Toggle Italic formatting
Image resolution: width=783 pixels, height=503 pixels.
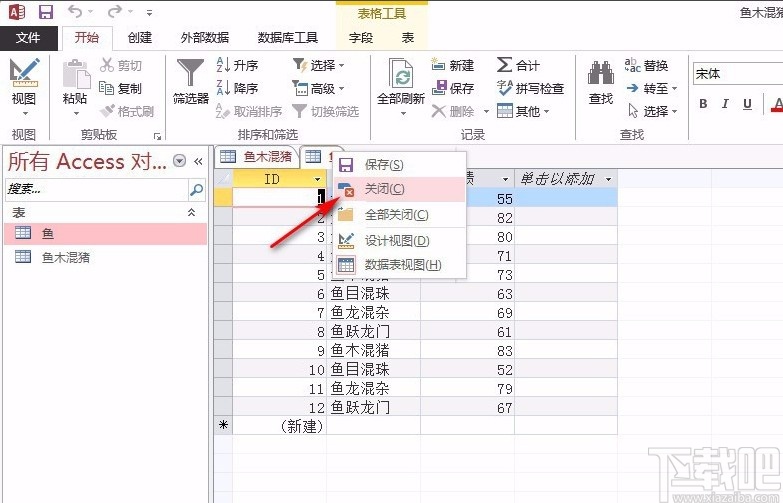[x=725, y=104]
